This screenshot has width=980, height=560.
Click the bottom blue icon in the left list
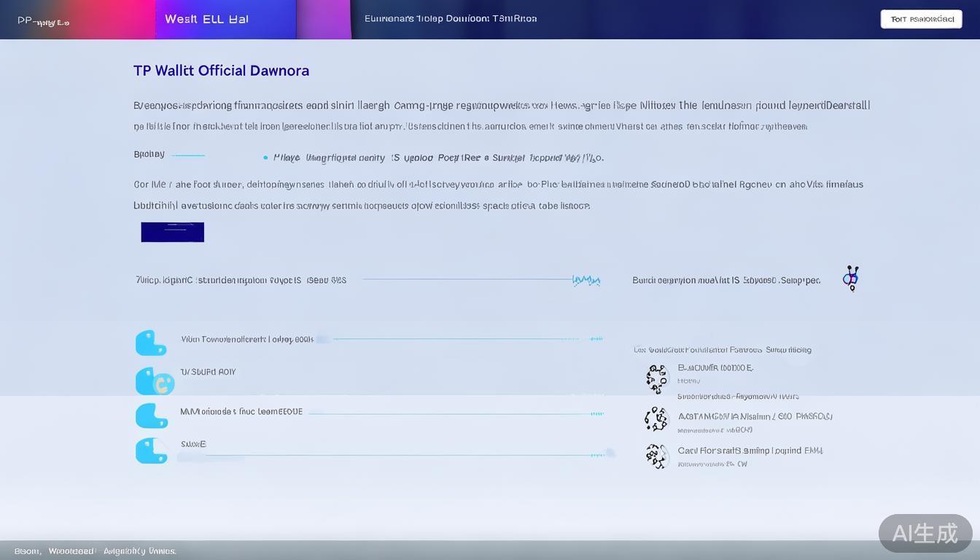pyautogui.click(x=151, y=451)
